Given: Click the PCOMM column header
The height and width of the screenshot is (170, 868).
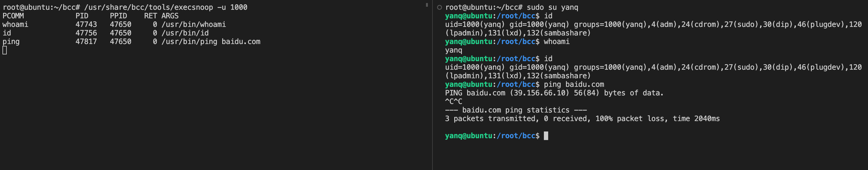Looking at the screenshot, I should pos(13,16).
